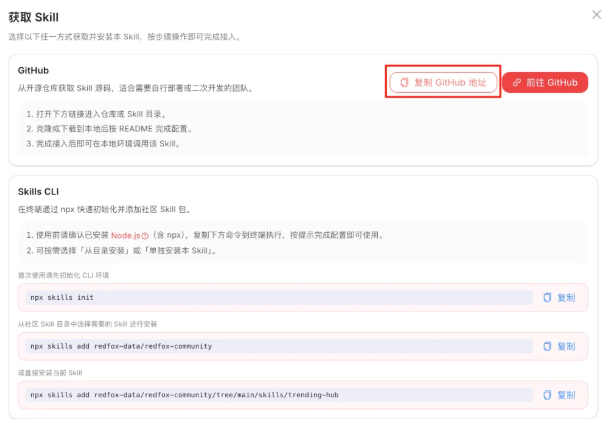Click step 1 打开下方链接进入仓库 text
The image size is (609, 423).
[x=96, y=114]
